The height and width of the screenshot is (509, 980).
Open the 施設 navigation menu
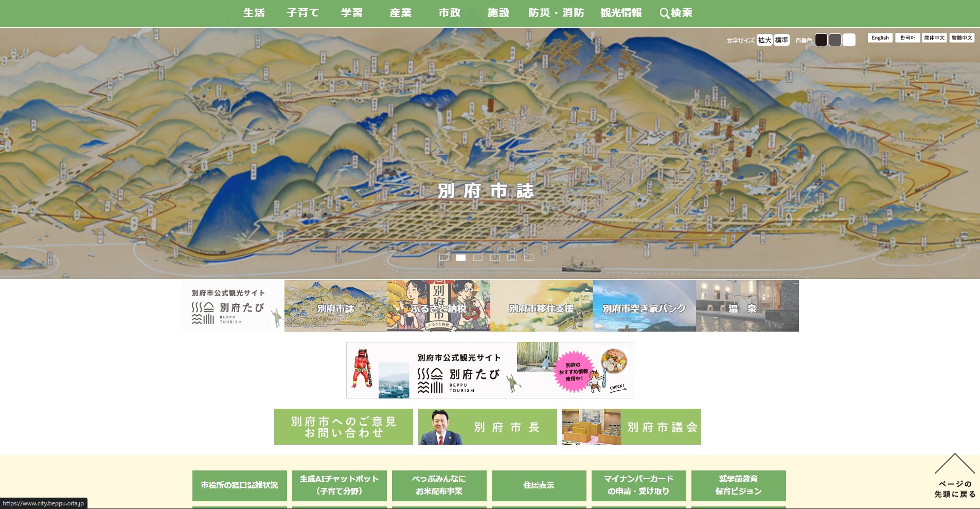pos(498,13)
